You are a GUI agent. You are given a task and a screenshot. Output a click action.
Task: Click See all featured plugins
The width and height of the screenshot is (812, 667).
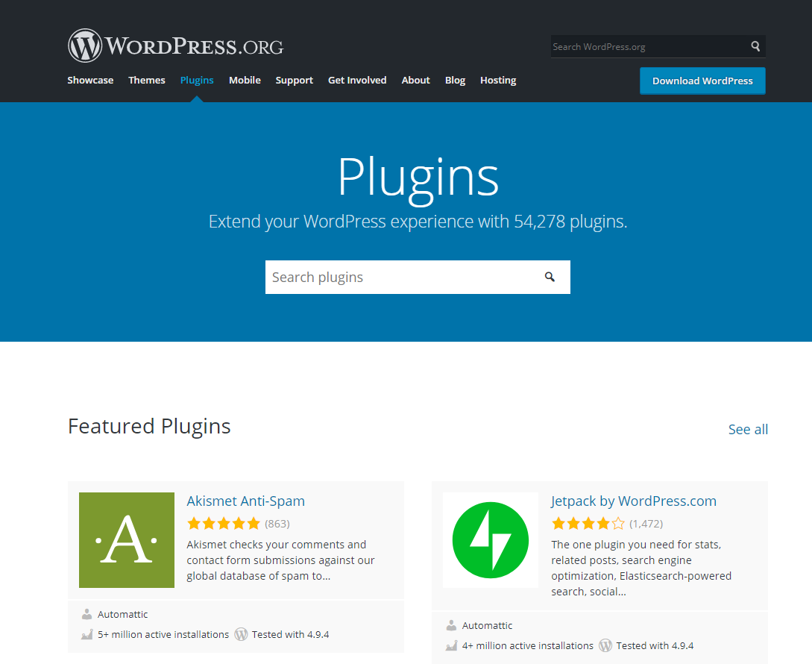click(748, 429)
